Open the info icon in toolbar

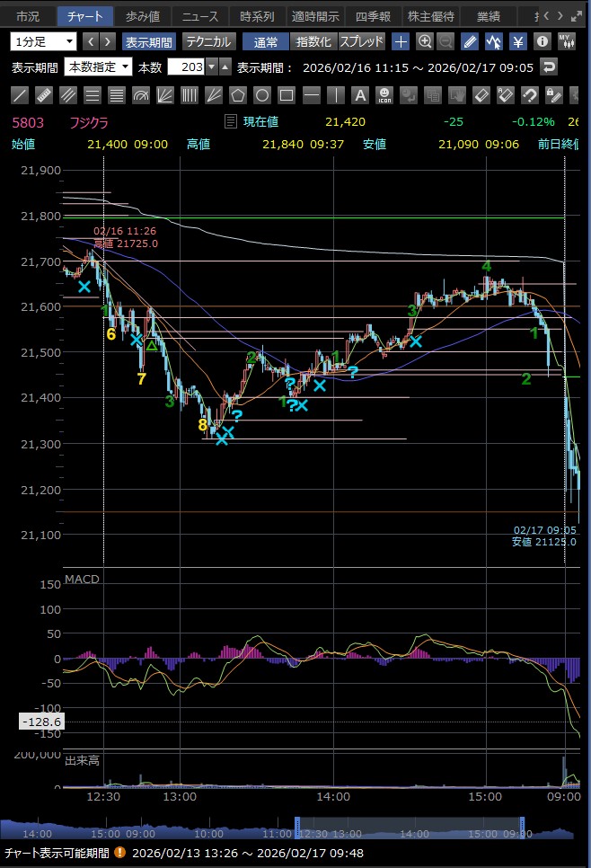tap(542, 41)
